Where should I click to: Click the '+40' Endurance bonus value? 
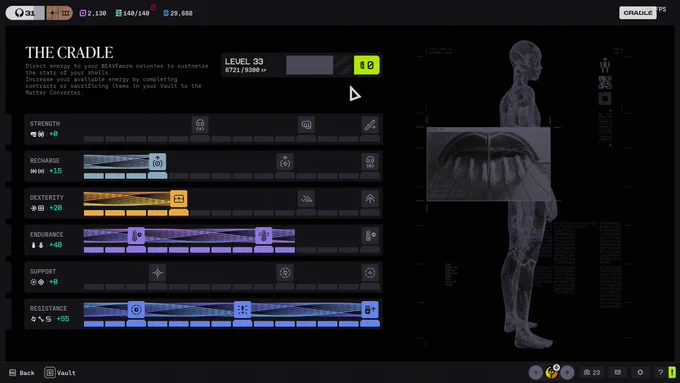(56, 245)
